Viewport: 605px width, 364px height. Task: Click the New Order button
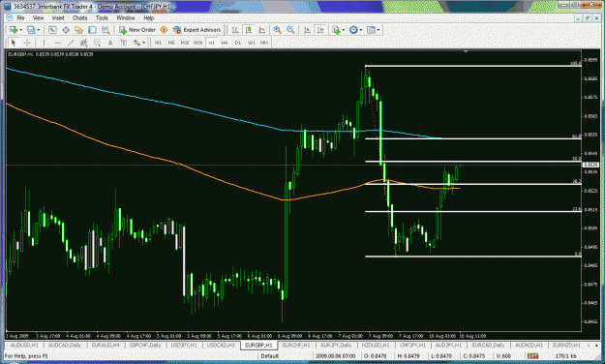click(x=137, y=30)
